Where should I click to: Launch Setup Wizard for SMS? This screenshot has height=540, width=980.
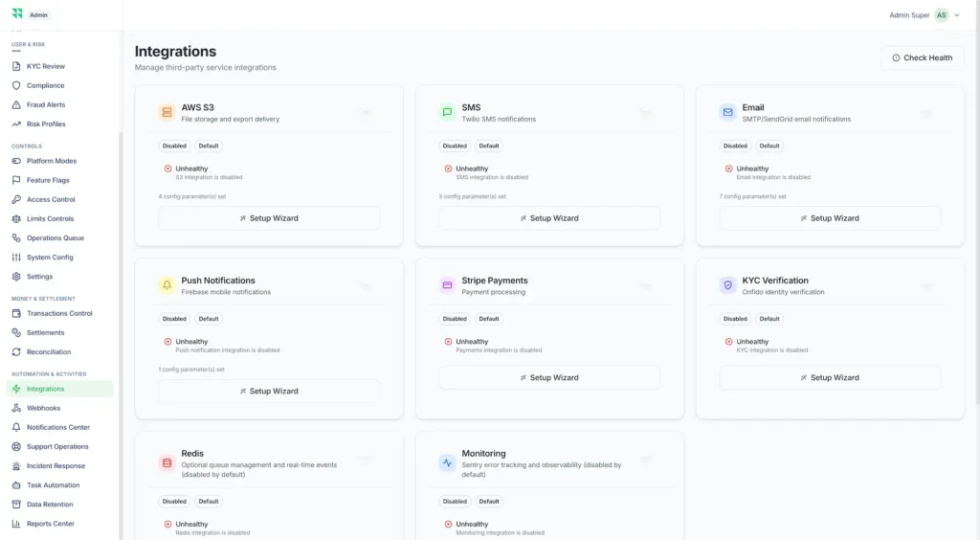(x=550, y=218)
